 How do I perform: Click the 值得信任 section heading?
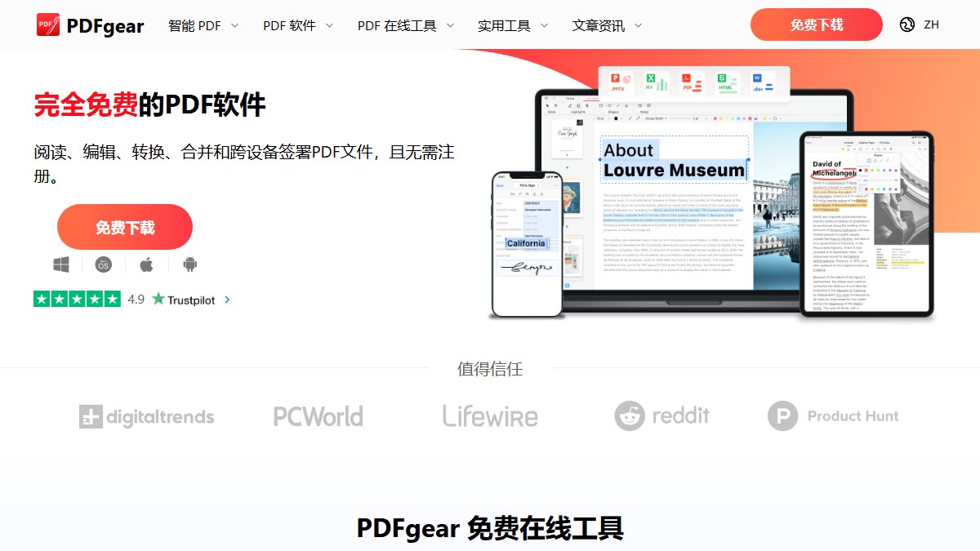pos(490,369)
